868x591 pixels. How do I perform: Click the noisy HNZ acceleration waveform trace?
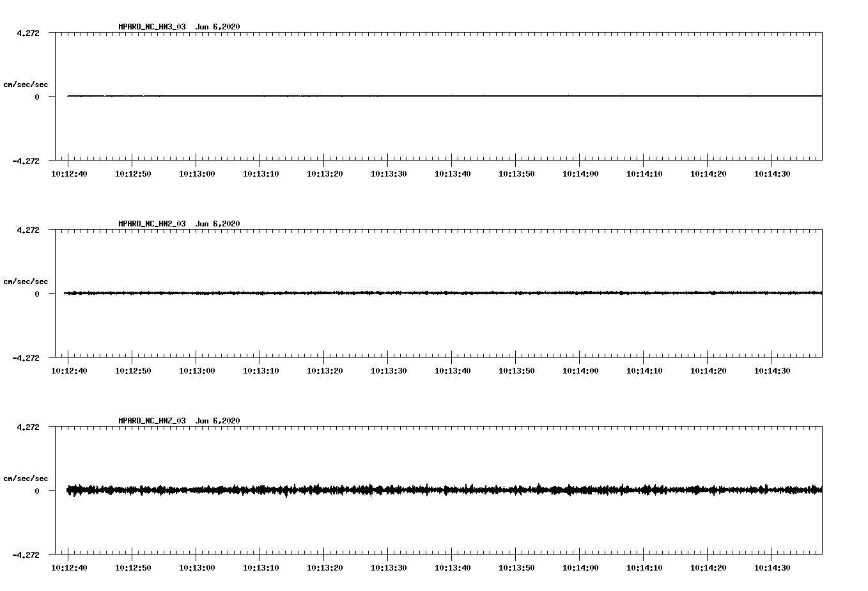(x=444, y=490)
